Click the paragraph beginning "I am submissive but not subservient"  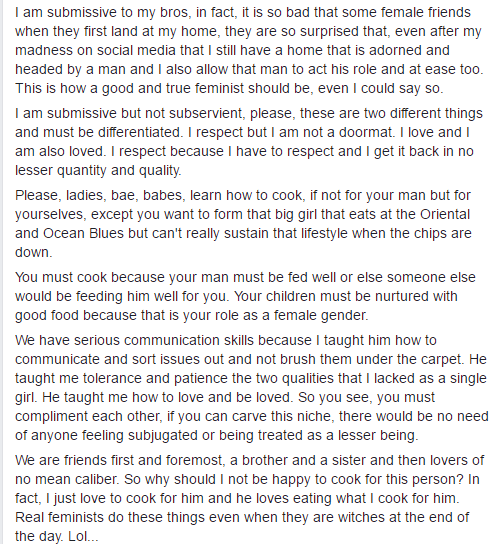249,142
